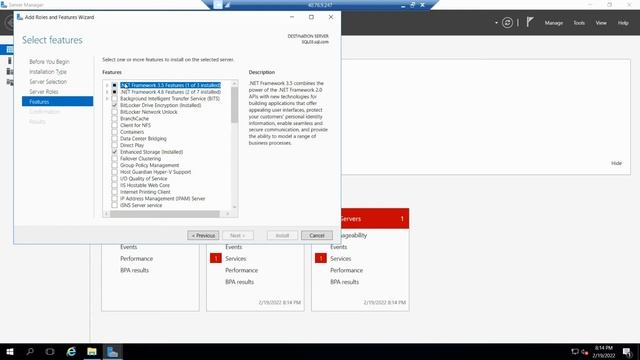Go to Server Selection step
Screen dimensions: 640x360
48,82
